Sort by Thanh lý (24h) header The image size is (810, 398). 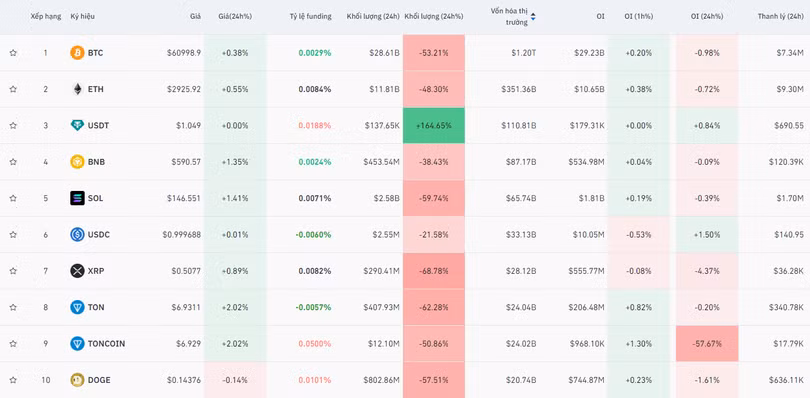point(781,17)
